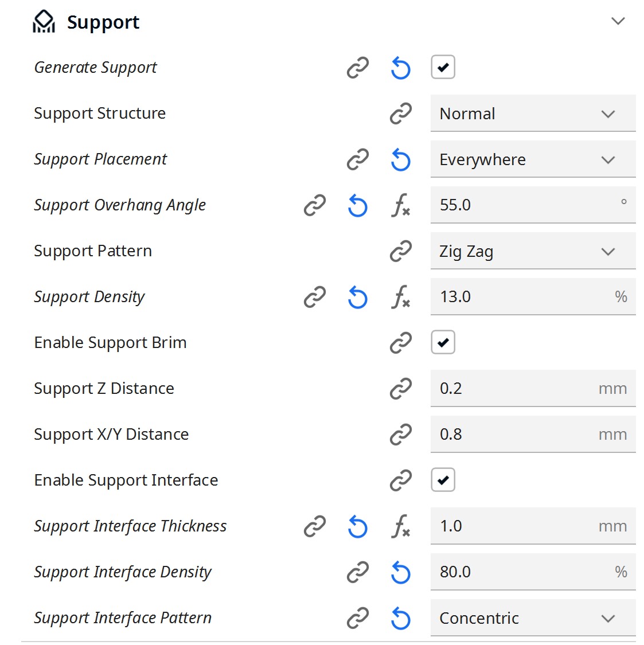Screen dimensions: 644x645
Task: Reset Support Placement setting
Action: (400, 159)
